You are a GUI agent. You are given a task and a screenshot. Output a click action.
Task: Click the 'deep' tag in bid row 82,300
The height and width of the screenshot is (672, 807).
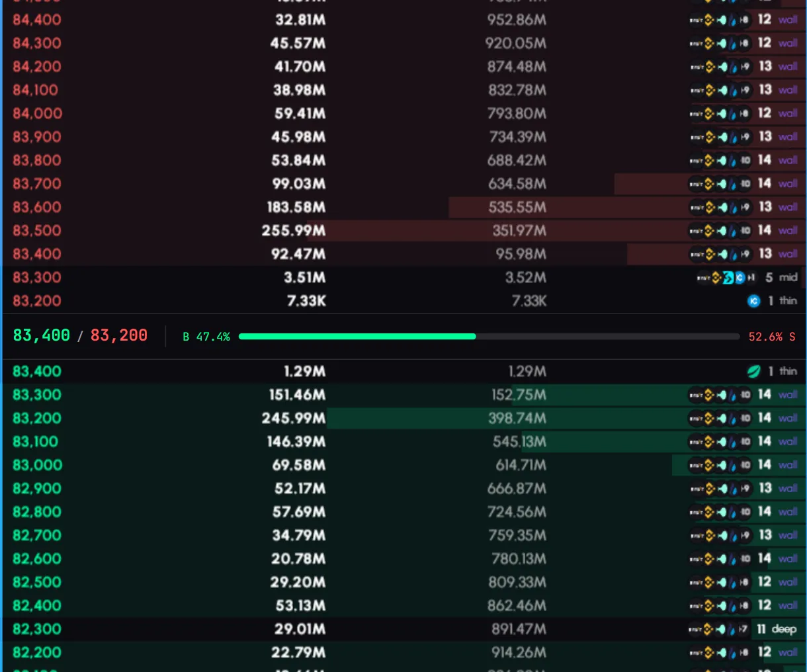pyautogui.click(x=784, y=629)
